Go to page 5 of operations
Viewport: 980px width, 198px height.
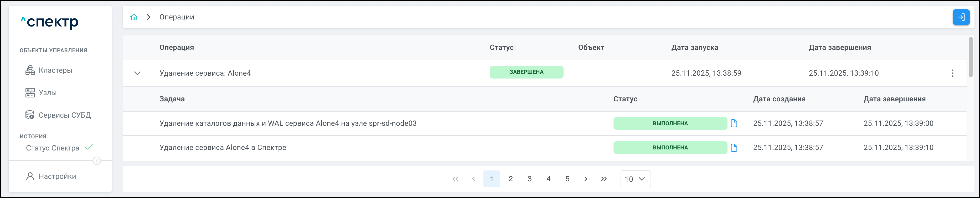[567, 179]
